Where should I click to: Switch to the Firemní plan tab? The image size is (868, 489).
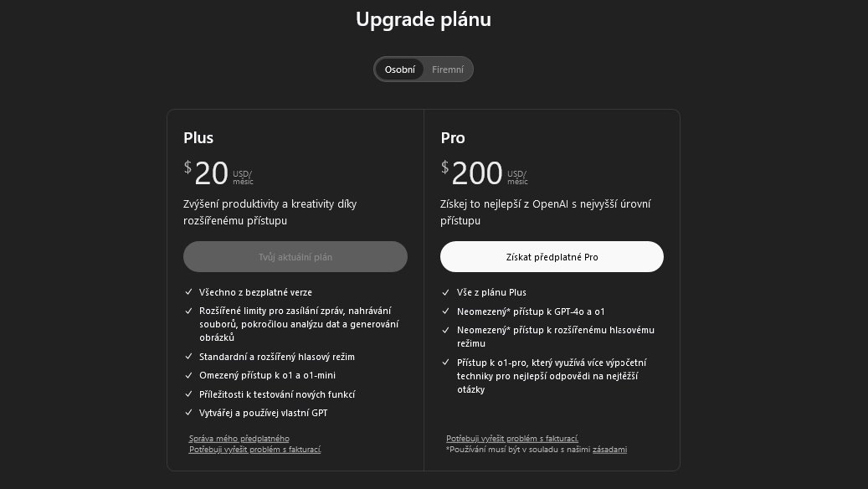pos(448,69)
